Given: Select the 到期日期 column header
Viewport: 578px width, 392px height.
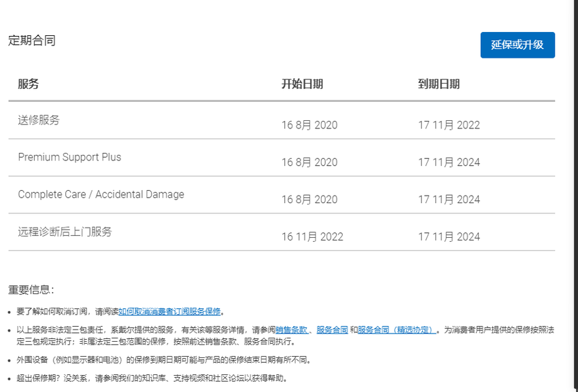Looking at the screenshot, I should (x=439, y=84).
